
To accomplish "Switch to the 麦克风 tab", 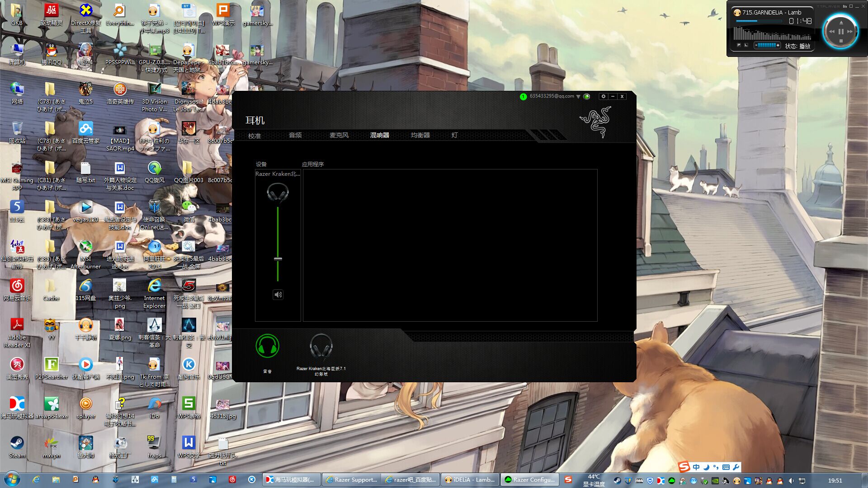I will coord(339,135).
